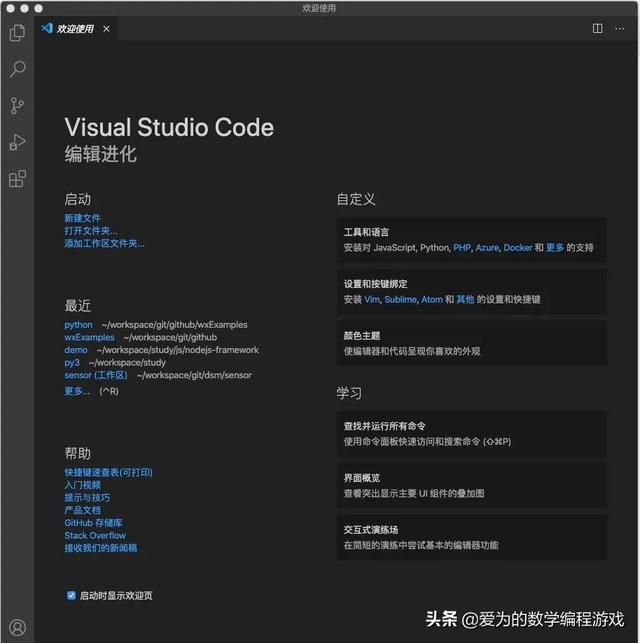The height and width of the screenshot is (643, 640).
Task: Click Docker link in 工具和语言
Action: click(518, 248)
